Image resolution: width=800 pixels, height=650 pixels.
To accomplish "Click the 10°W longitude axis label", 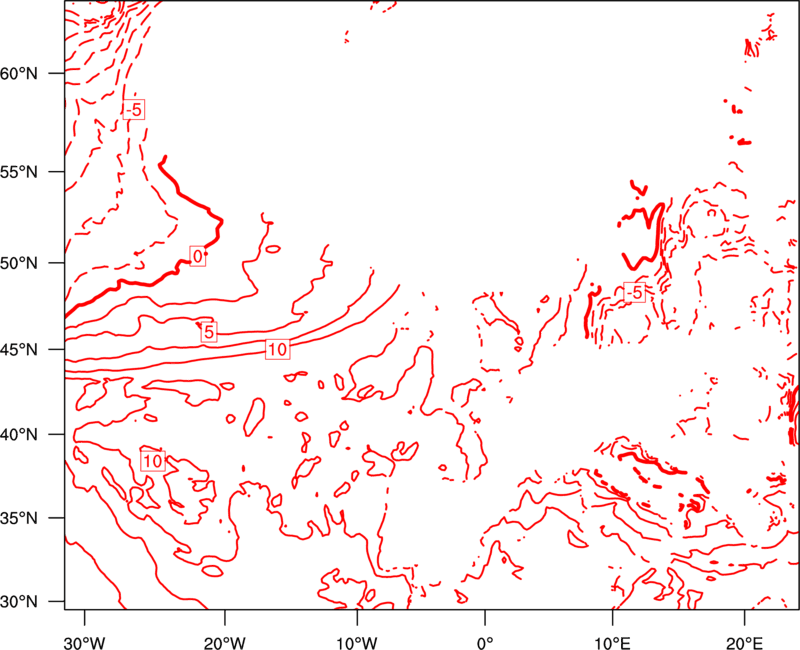I will coord(357,642).
